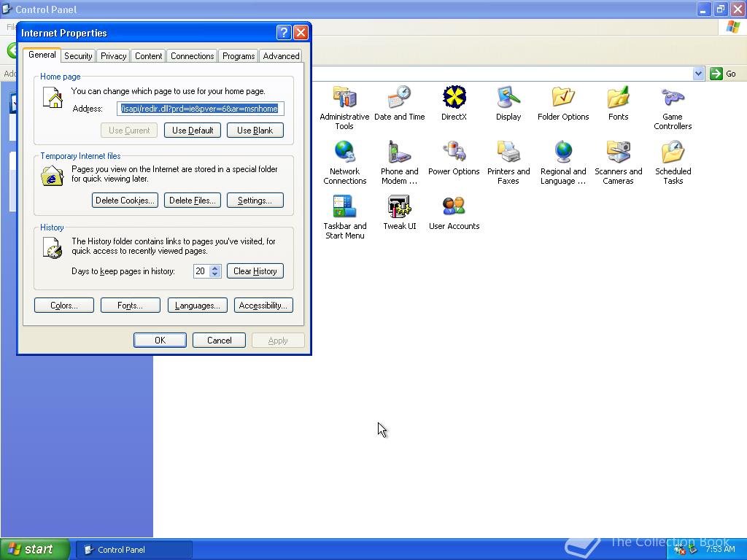Open the Fonts dialog button in Internet Properties
Screen dimensions: 747x560
[130, 306]
